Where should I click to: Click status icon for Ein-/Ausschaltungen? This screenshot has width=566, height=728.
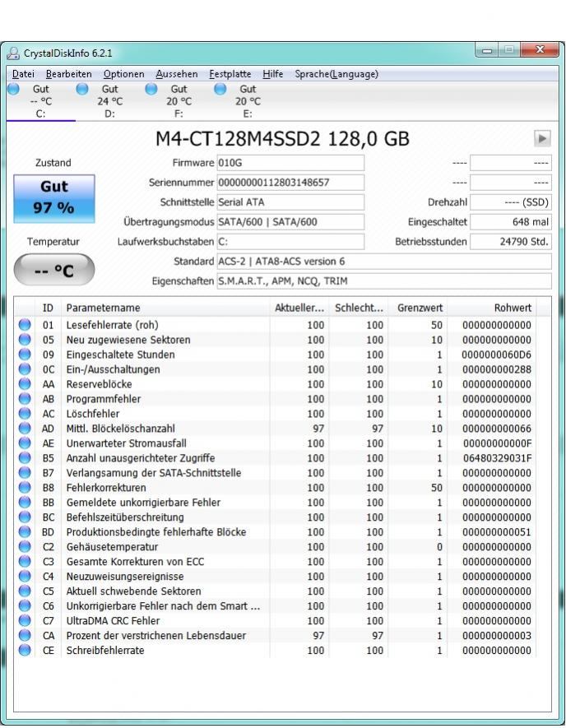pos(25,369)
